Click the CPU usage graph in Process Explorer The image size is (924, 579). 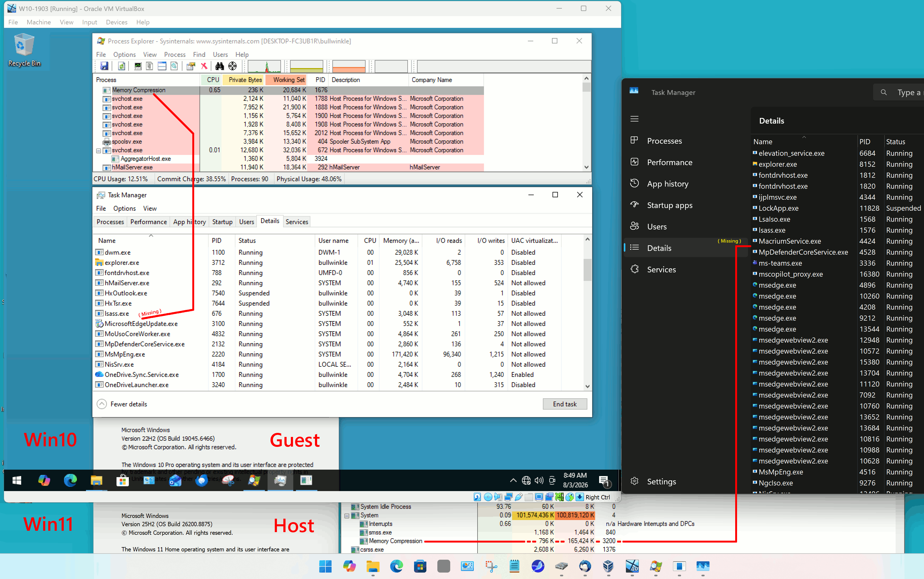pos(264,66)
